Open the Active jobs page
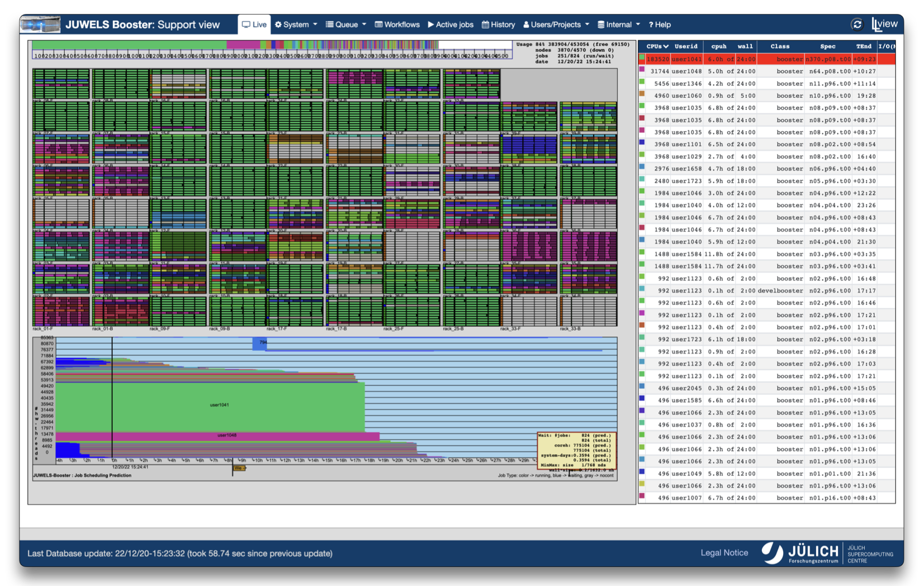 click(451, 25)
